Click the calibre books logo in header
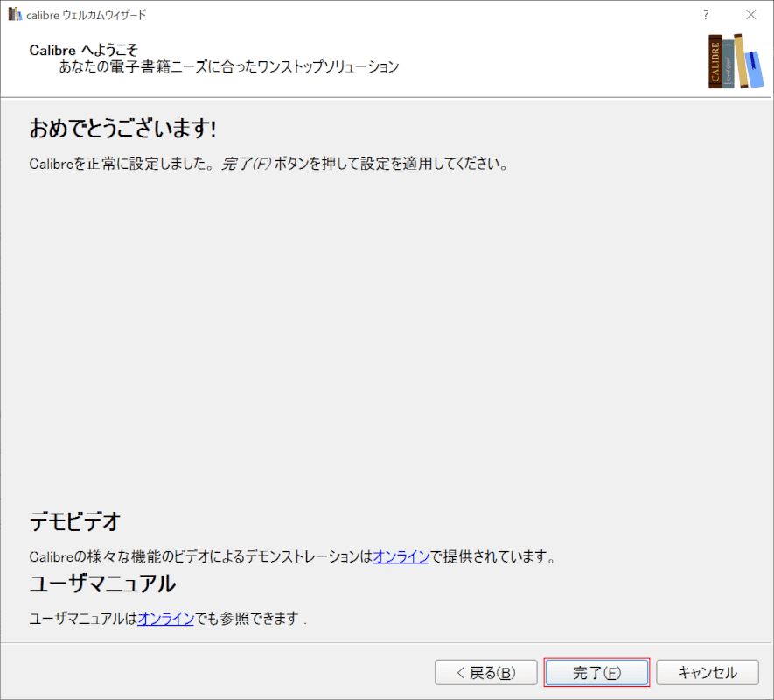The width and height of the screenshot is (774, 700). pyautogui.click(x=736, y=61)
